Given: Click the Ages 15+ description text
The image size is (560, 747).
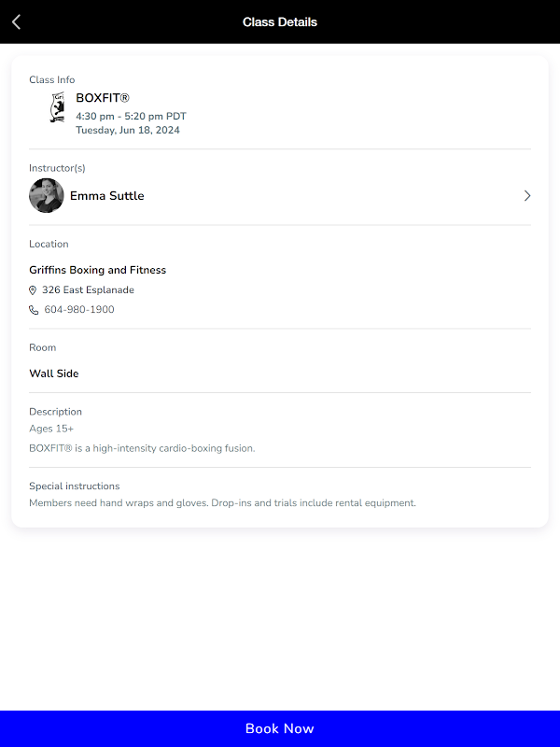Looking at the screenshot, I should point(51,429).
